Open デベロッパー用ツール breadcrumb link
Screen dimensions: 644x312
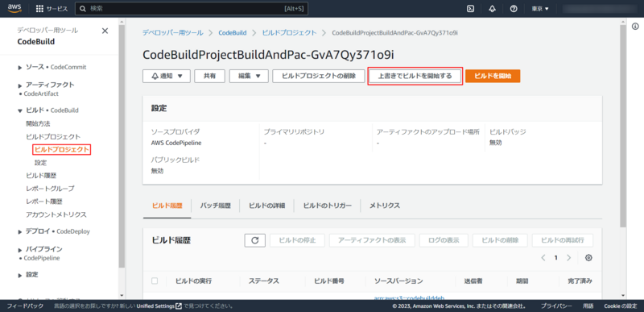click(x=172, y=32)
